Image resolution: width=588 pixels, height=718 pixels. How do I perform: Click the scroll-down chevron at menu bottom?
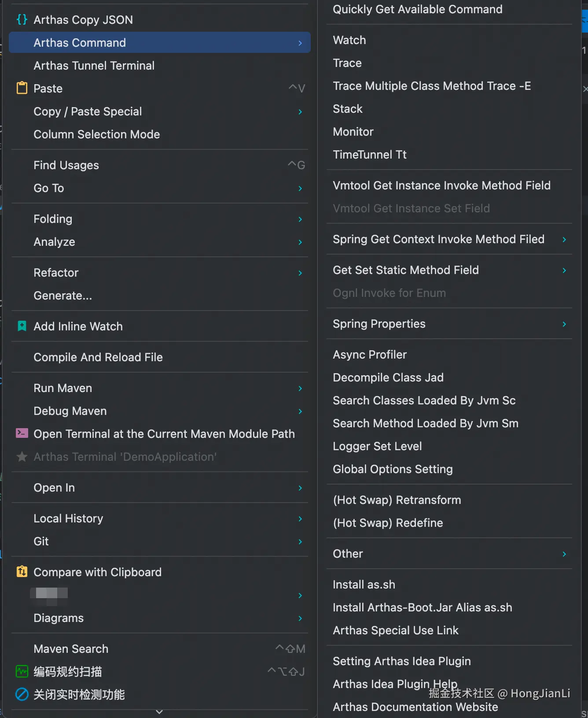[x=159, y=712]
